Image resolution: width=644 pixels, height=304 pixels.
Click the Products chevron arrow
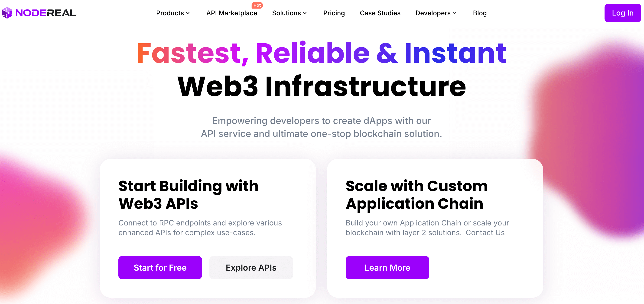click(x=188, y=13)
